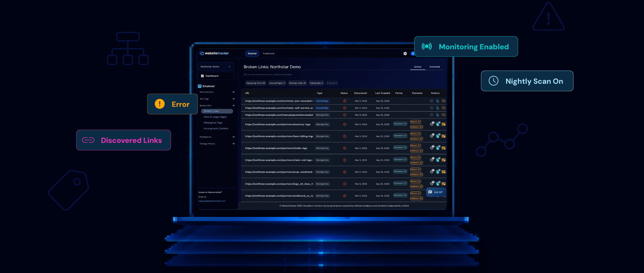
Task: Click the websitetracker logo
Action: [214, 53]
